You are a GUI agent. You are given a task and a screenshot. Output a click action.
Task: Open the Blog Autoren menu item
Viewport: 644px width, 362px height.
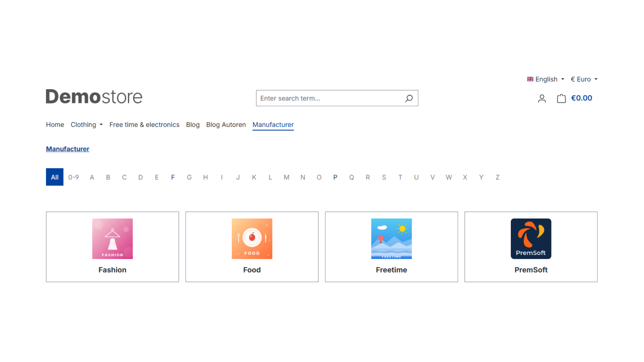[x=226, y=125]
